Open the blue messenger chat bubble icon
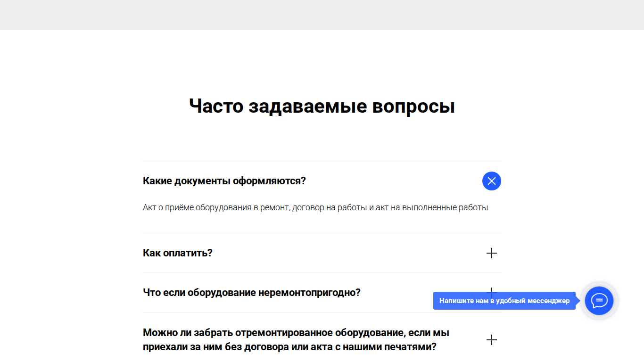The image size is (644, 362). (x=599, y=300)
